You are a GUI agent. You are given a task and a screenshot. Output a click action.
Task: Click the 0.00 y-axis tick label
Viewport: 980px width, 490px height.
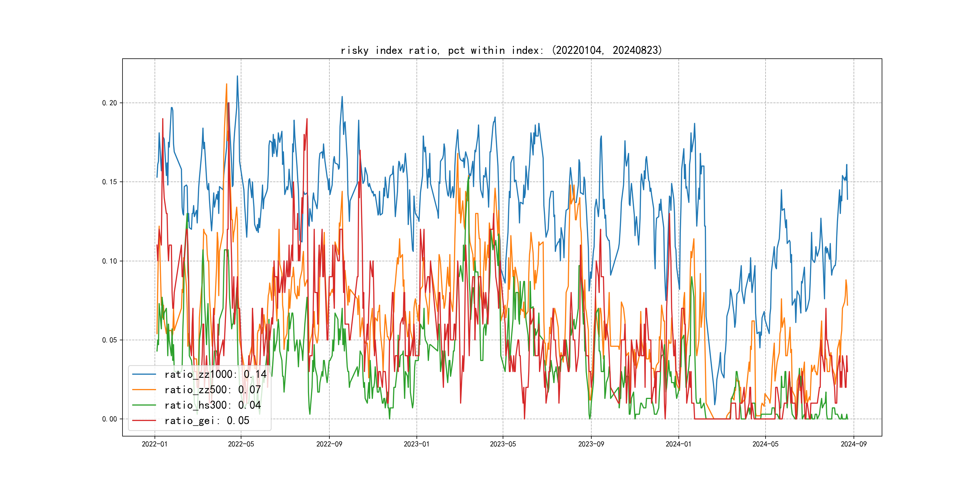pos(109,419)
